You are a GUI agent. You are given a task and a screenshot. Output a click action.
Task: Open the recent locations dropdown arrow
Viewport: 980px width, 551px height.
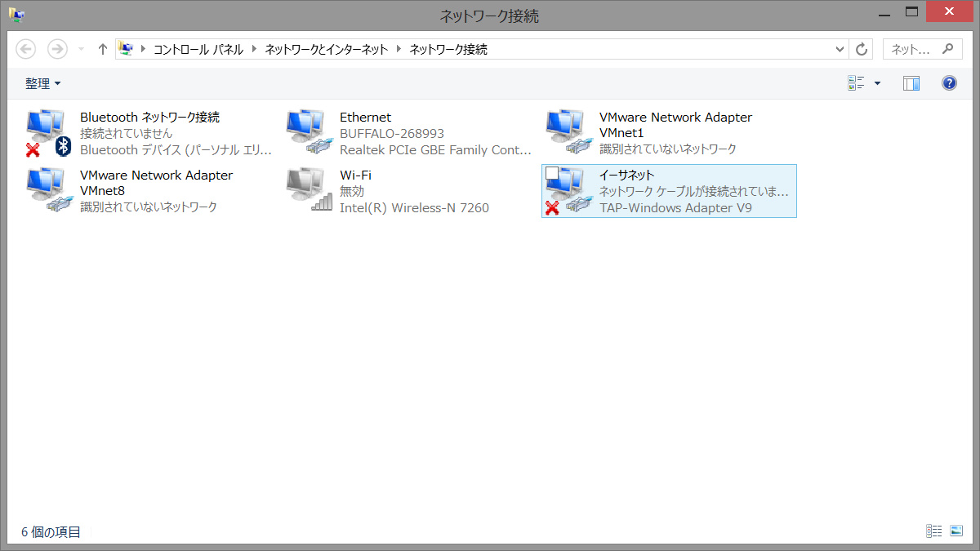pyautogui.click(x=81, y=49)
